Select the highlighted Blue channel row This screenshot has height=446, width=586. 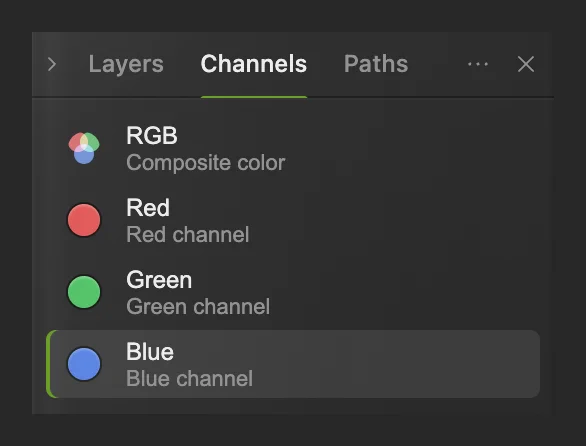point(293,364)
